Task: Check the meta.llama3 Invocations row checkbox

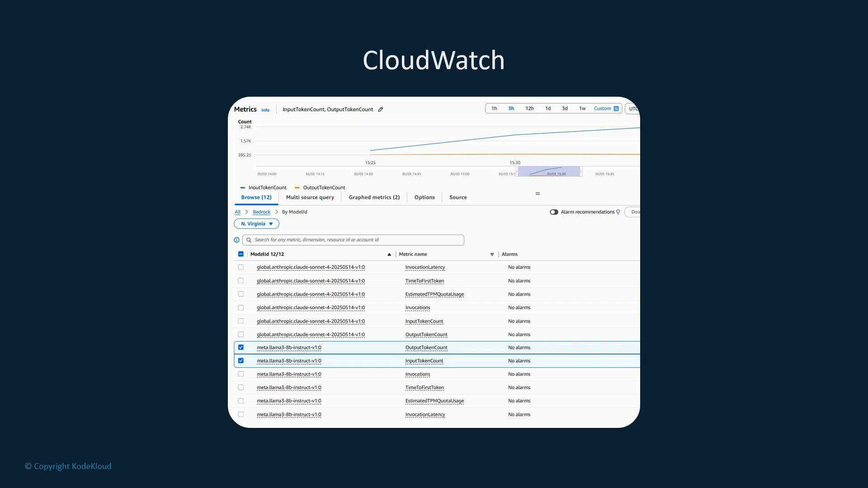Action: pos(241,374)
